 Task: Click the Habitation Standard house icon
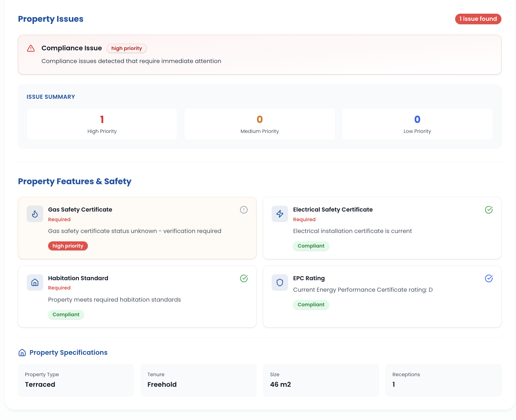tap(35, 282)
